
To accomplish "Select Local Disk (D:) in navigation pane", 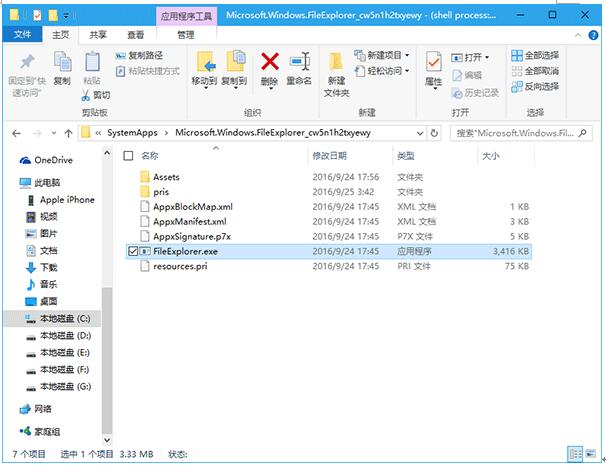I will [59, 336].
